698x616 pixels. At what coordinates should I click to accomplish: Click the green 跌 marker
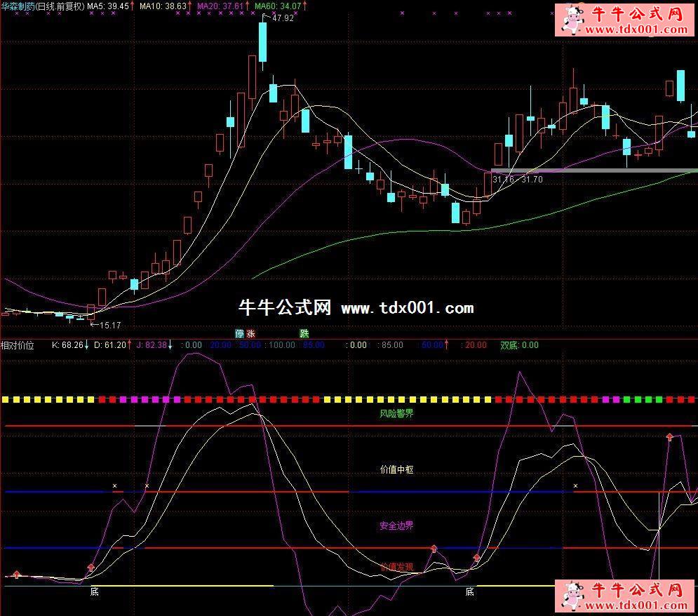point(304,333)
